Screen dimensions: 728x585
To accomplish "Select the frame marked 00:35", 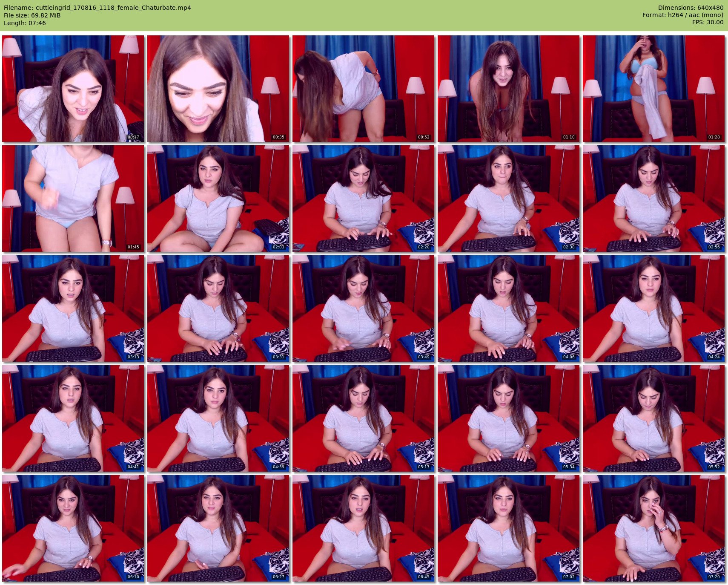I will 218,89.
